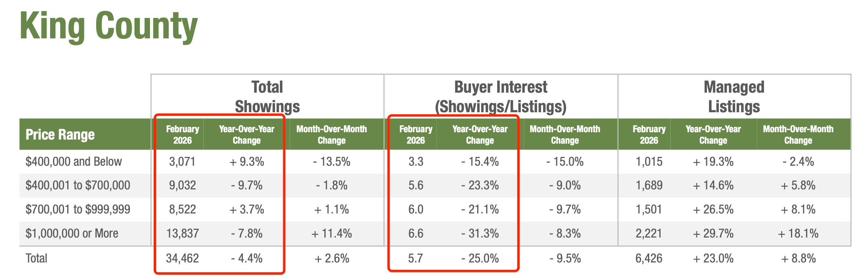868x280 pixels.
Task: Click the 3,071 showings cell
Action: point(182,162)
